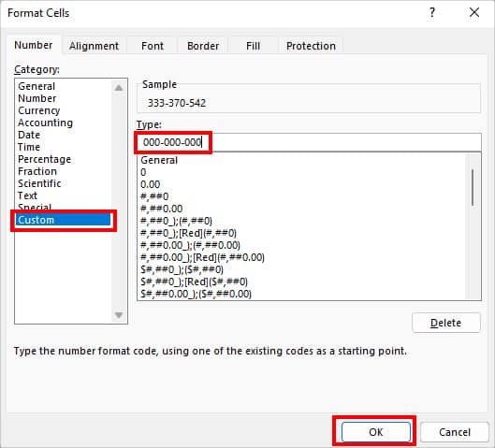The width and height of the screenshot is (495, 448).
Task: Click the Category list up arrow
Action: 119,88
